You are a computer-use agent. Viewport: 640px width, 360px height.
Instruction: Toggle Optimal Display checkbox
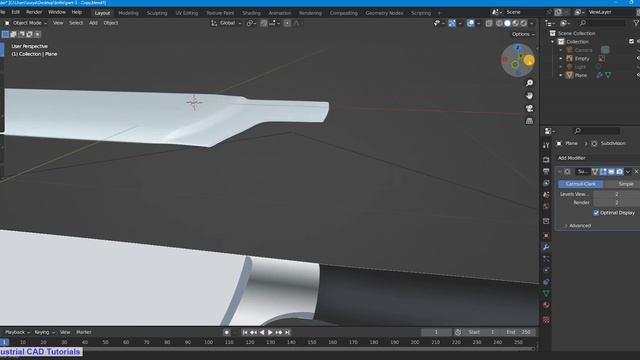(596, 213)
